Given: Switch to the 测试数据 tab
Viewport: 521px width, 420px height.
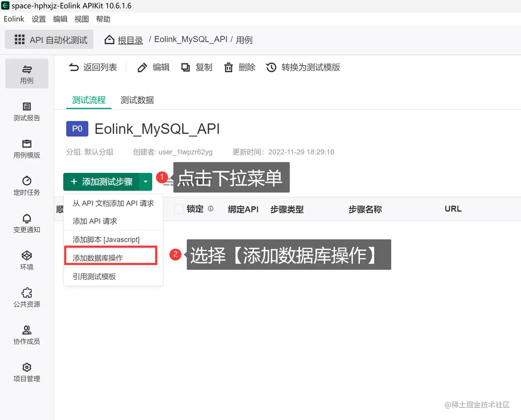Looking at the screenshot, I should 137,100.
